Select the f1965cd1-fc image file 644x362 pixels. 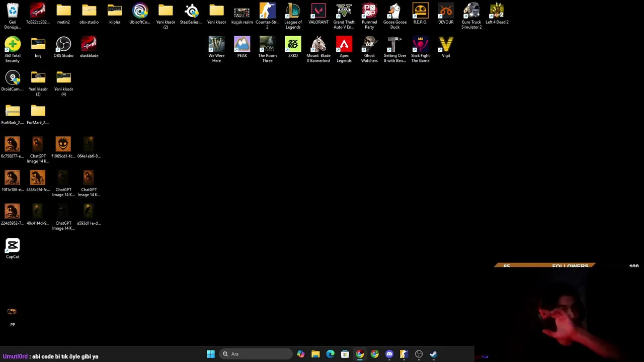tap(63, 148)
